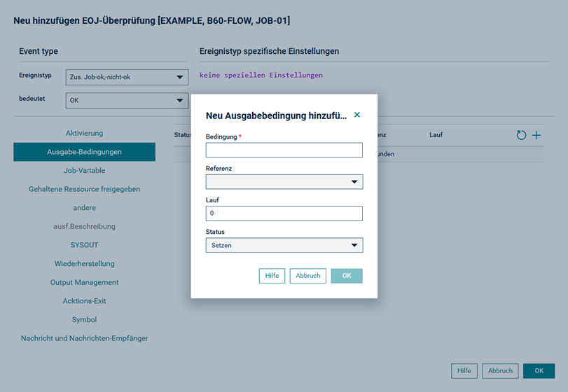Click Abbruch button at page bottom
568x392 pixels.
tap(500, 371)
